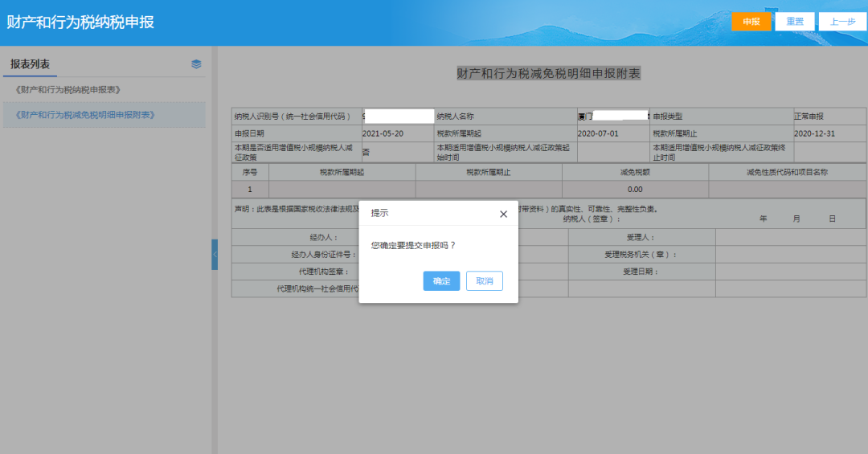Image resolution: width=868 pixels, height=454 pixels.
Task: Click row 1 税款所属期起 cell
Action: tap(342, 190)
